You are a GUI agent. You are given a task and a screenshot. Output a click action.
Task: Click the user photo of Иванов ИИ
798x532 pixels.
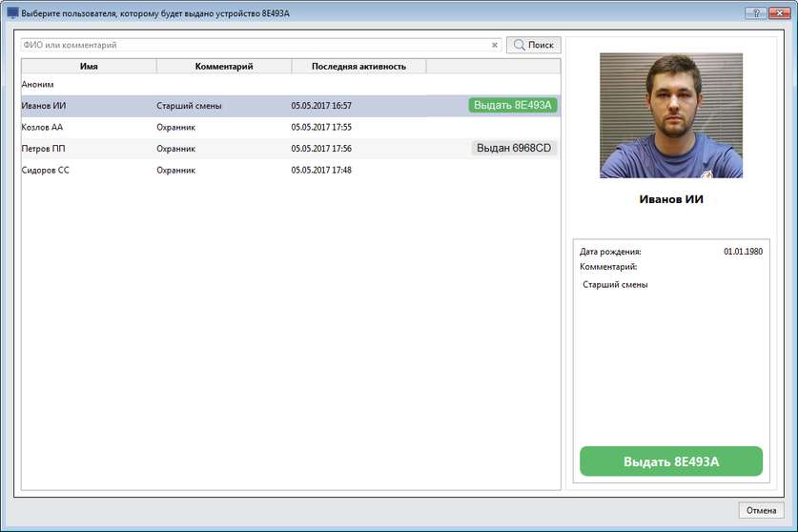[x=670, y=115]
